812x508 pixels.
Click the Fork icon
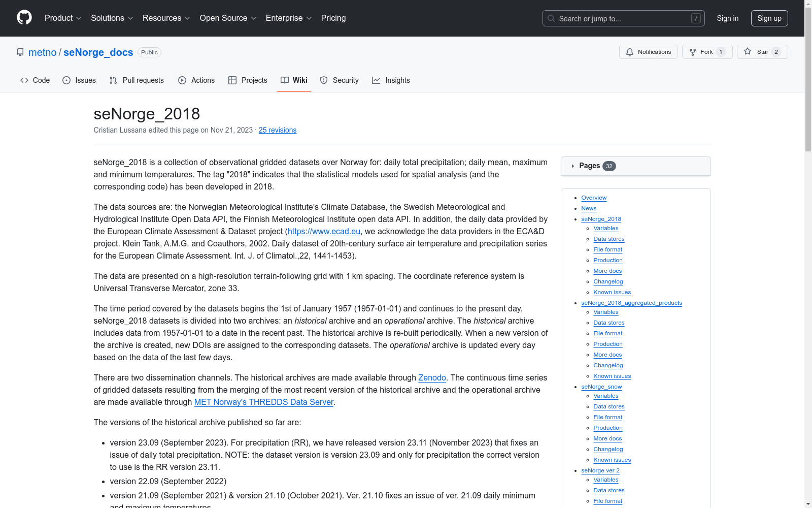point(693,52)
